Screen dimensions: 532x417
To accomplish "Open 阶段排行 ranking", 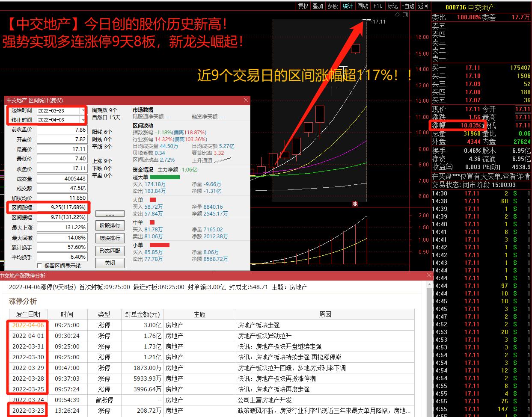I will tap(110, 225).
